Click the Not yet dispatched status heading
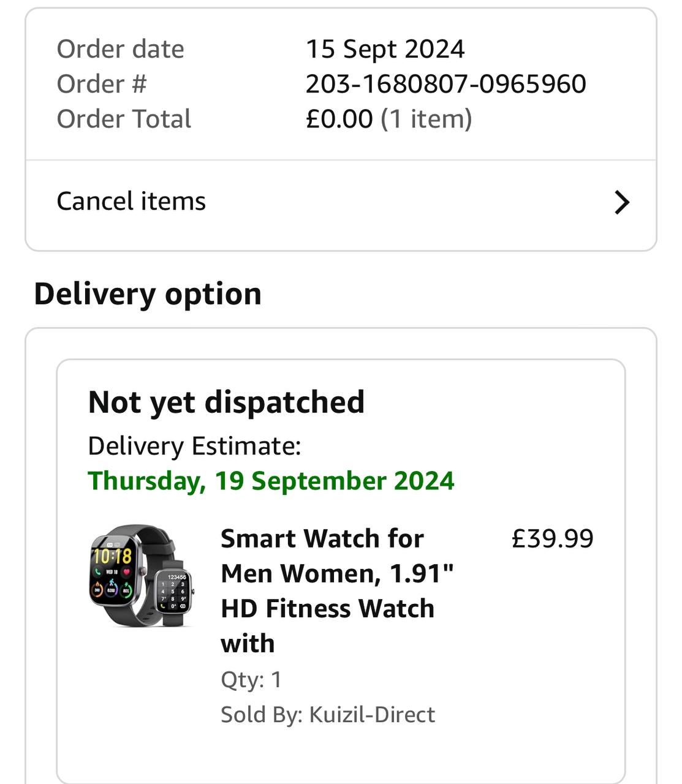The height and width of the screenshot is (784, 682). 226,402
